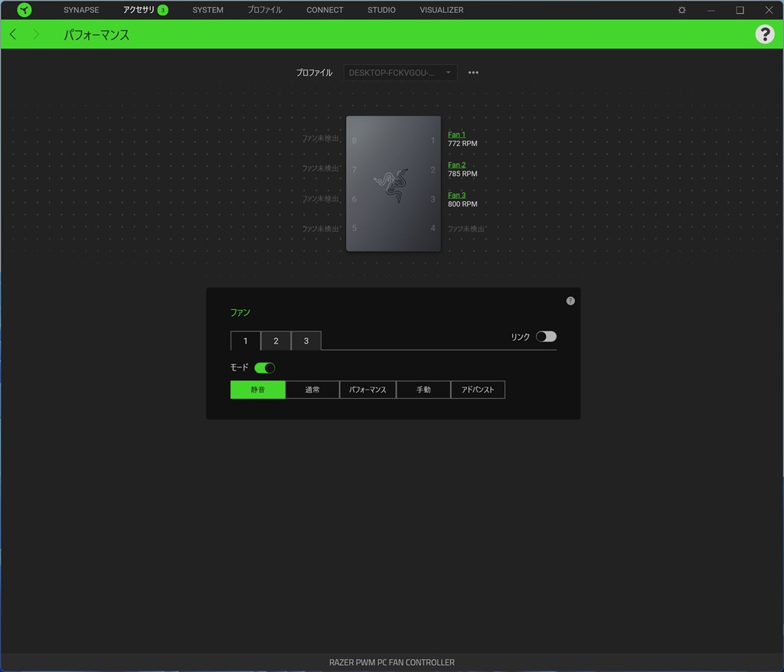This screenshot has height=672, width=784.
Task: Choose the アドバンスト mode button
Action: (x=478, y=390)
